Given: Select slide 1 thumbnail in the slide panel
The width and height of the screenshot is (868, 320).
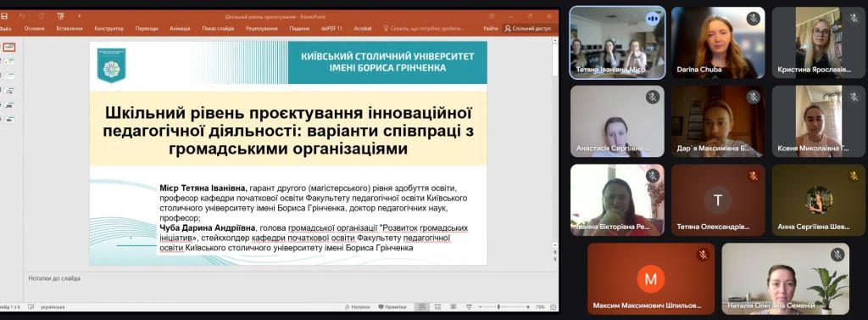Looking at the screenshot, I should tap(9, 48).
